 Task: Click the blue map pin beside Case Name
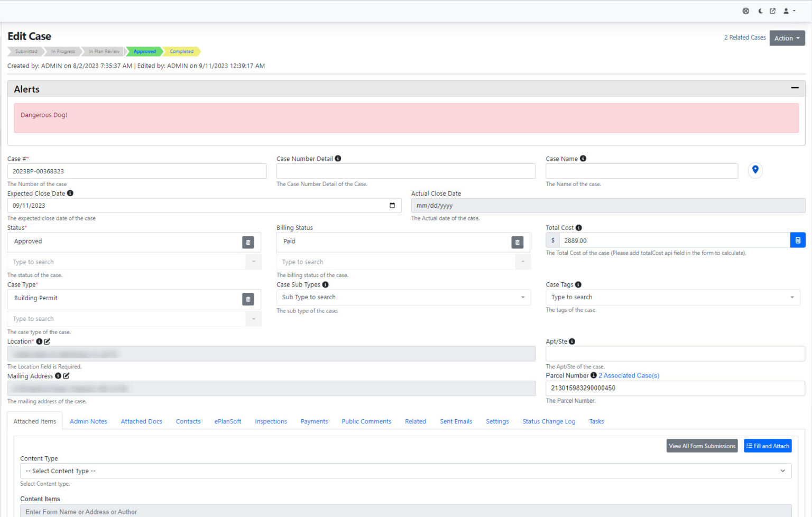[x=755, y=170]
